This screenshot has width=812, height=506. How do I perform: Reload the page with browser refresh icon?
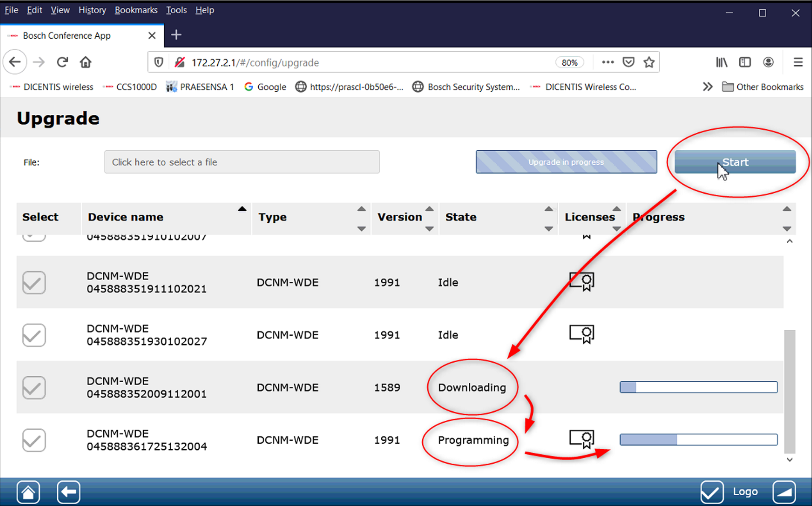coord(62,62)
